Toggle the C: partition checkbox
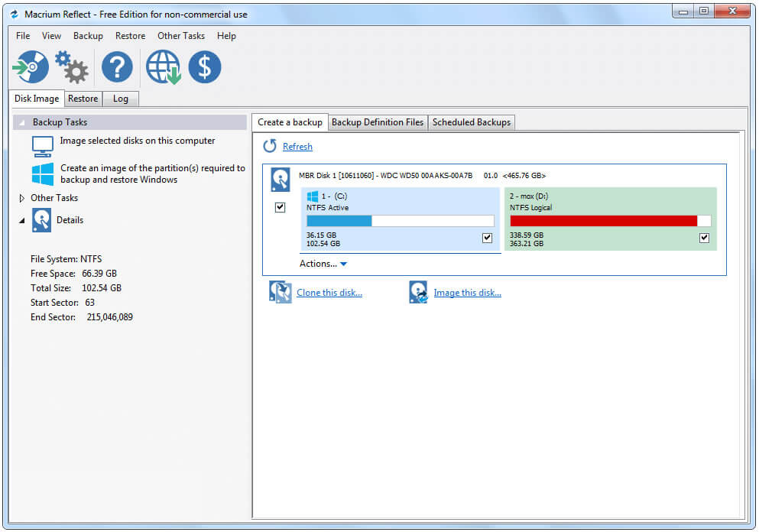 [487, 238]
